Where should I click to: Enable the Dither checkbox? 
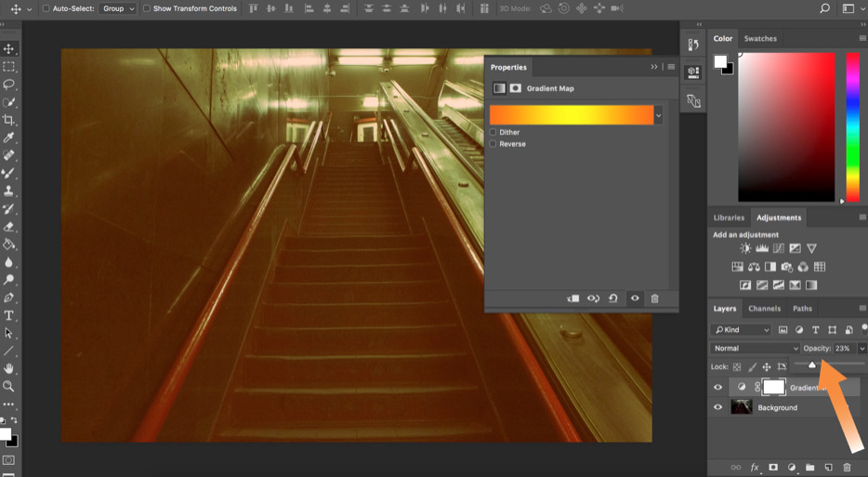point(493,132)
